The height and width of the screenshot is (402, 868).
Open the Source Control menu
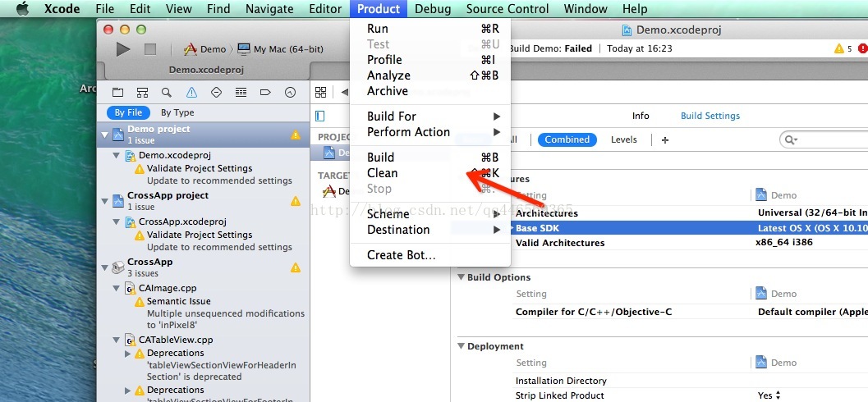coord(507,9)
